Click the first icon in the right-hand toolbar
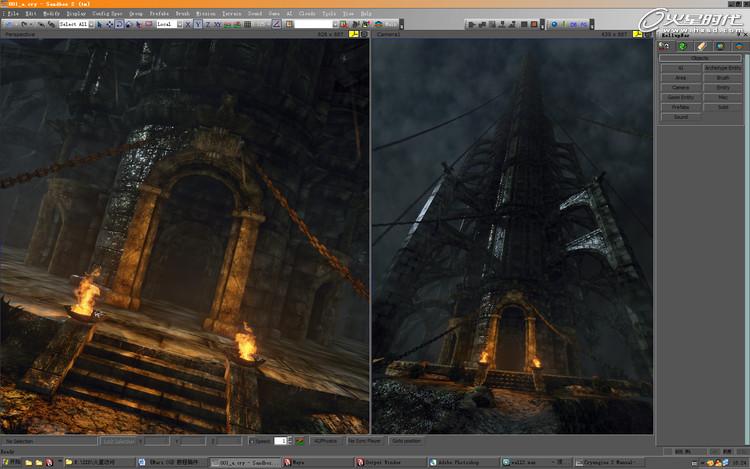 [x=471, y=24]
